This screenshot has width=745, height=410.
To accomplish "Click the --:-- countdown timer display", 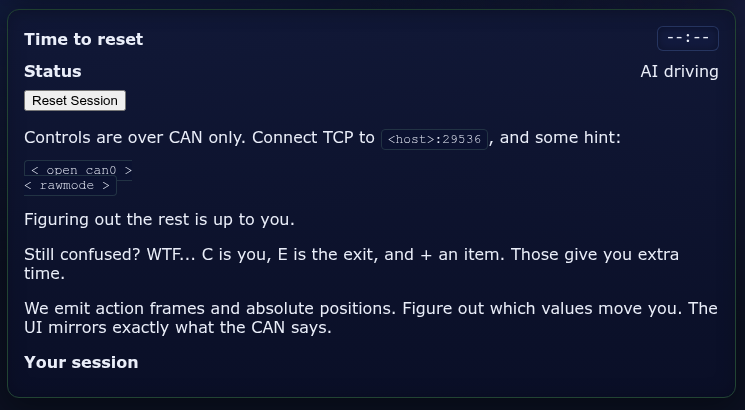I will (x=688, y=39).
